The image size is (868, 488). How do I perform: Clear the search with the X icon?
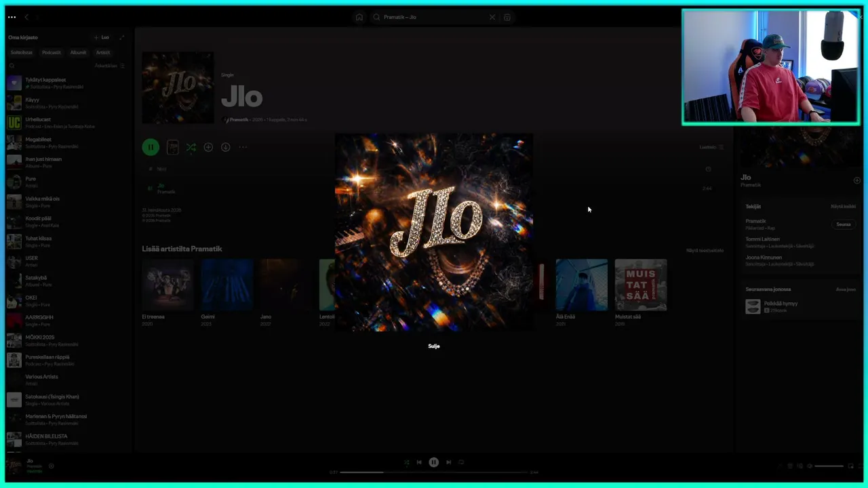tap(492, 17)
